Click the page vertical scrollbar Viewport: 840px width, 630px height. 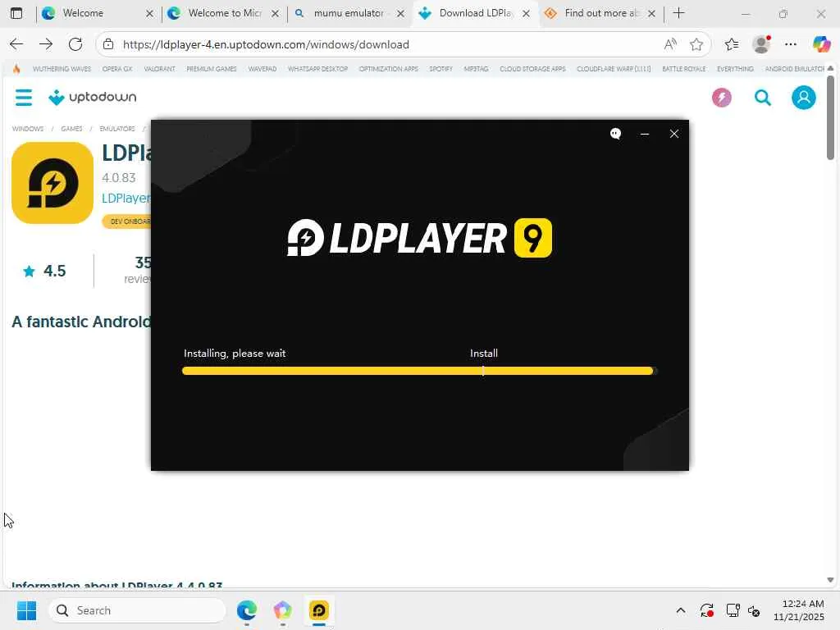[830, 116]
